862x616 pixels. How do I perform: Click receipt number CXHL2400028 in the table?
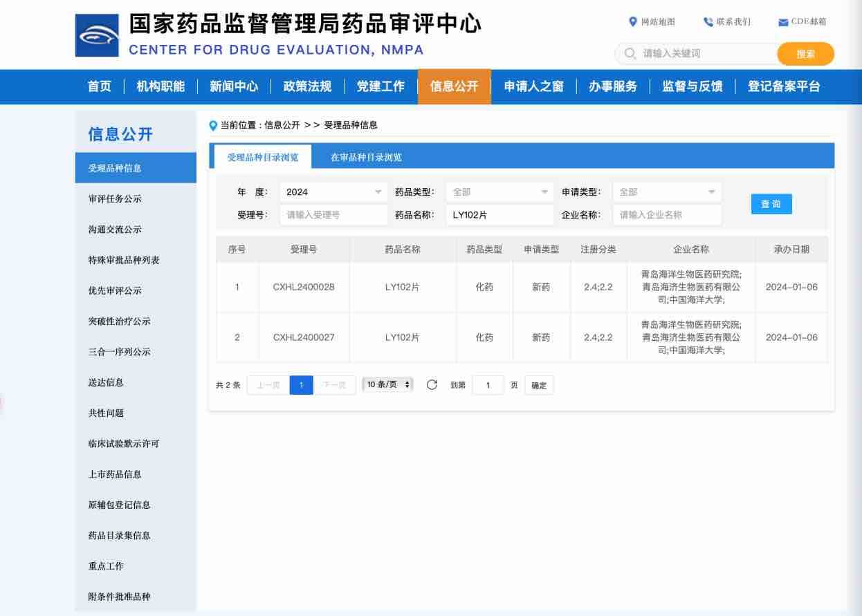click(306, 287)
